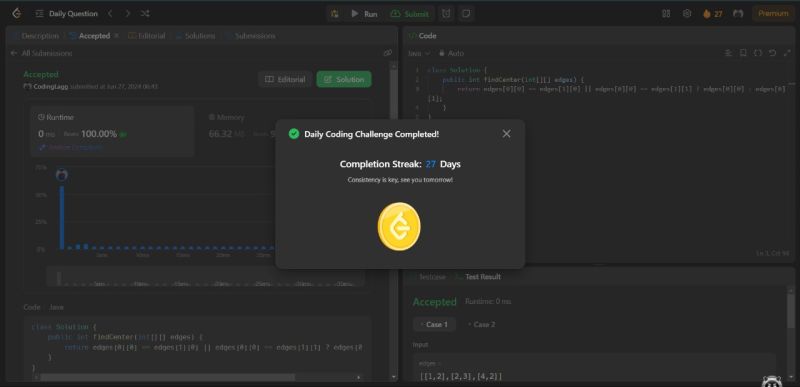
Task: Open the Java language dropdown
Action: click(419, 53)
